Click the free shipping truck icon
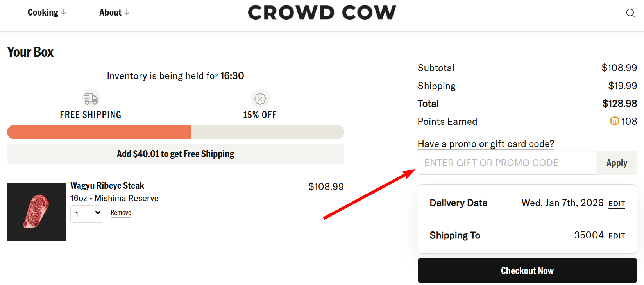 tap(90, 98)
